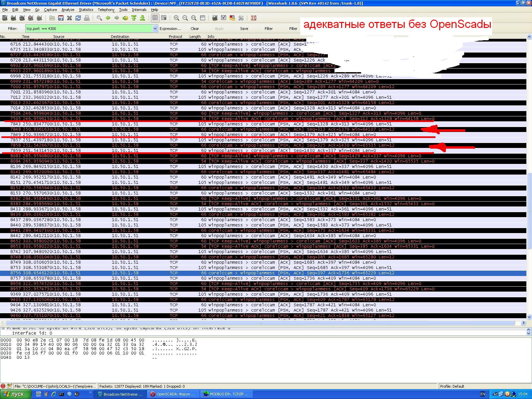Click the Zoom out icon
Viewport: 532px width, 399px height.
[185, 18]
